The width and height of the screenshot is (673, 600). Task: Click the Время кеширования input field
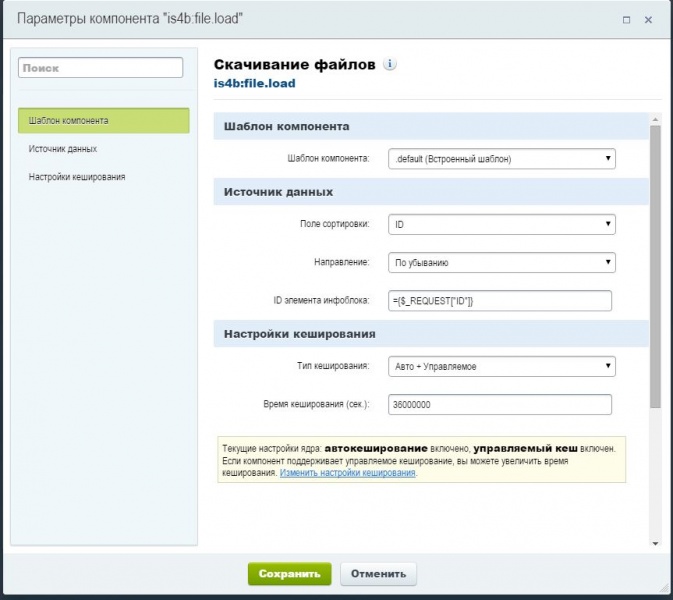pyautogui.click(x=499, y=404)
